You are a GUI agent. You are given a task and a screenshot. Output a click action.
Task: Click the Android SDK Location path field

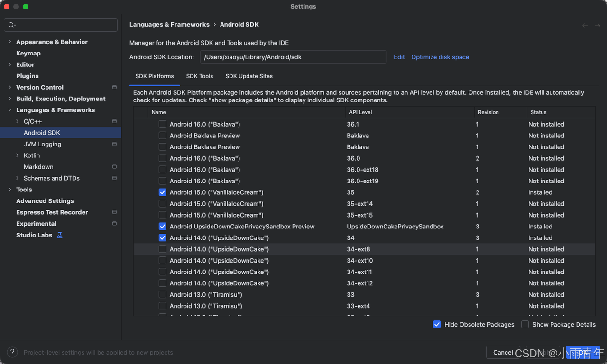point(293,57)
